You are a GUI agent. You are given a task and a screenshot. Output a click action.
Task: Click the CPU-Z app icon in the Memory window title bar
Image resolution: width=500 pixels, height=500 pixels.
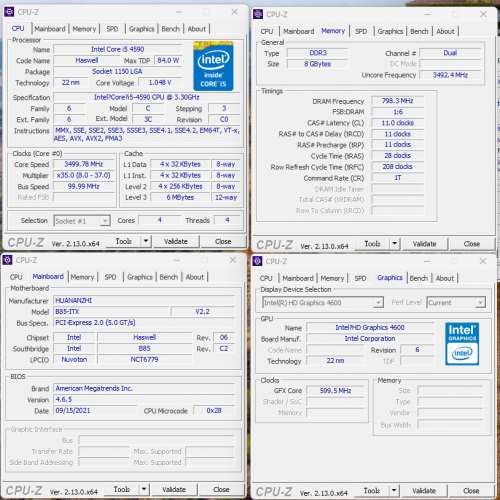258,14
